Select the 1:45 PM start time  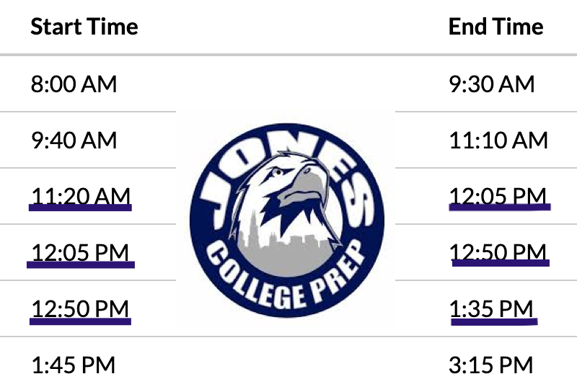[x=73, y=365]
